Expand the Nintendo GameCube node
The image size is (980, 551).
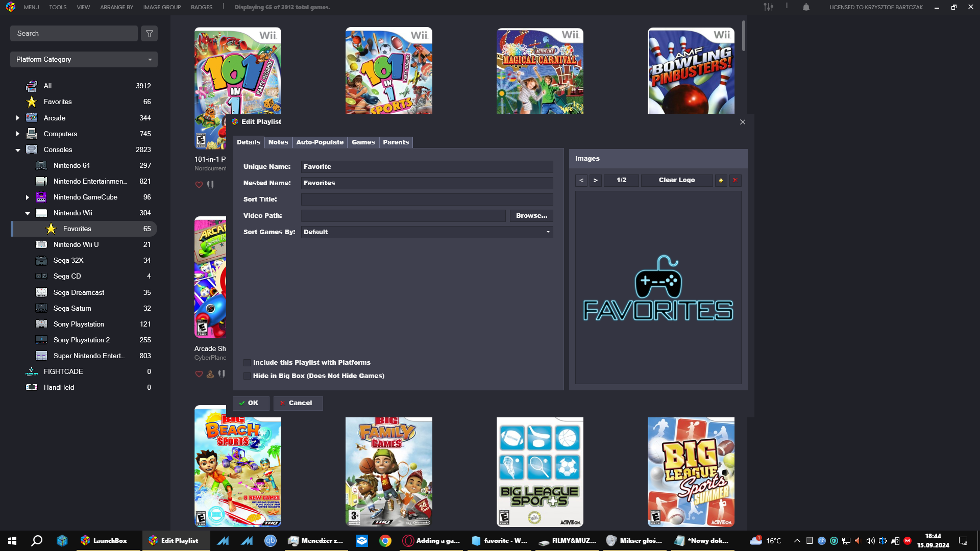[27, 197]
